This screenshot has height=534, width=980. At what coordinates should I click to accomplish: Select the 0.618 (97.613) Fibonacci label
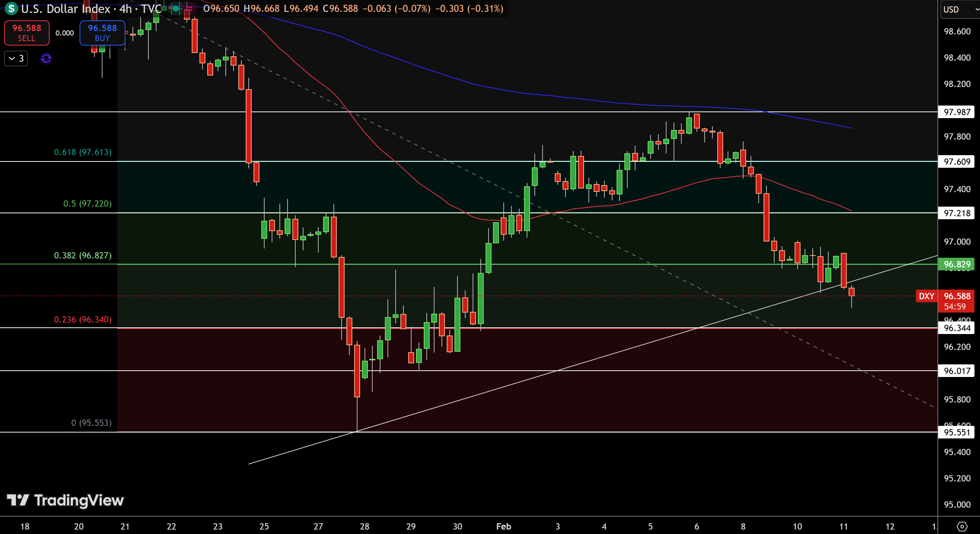[x=83, y=152]
